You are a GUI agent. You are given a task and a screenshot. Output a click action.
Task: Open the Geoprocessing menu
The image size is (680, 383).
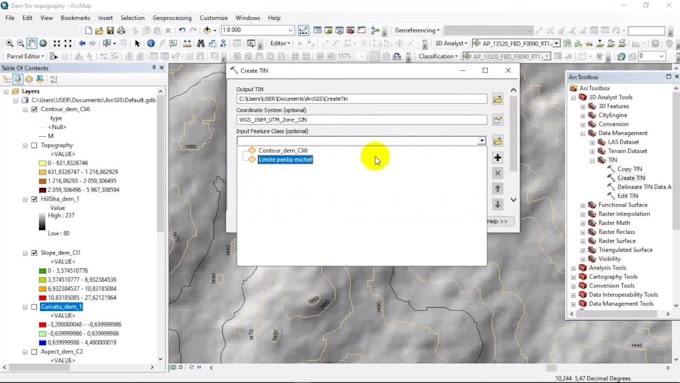[172, 18]
